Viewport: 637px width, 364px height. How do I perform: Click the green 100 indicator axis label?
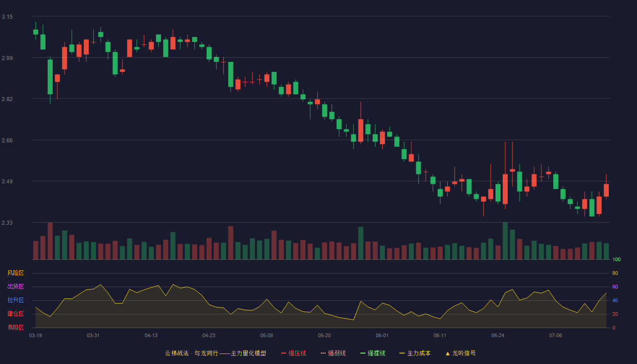[617, 259]
